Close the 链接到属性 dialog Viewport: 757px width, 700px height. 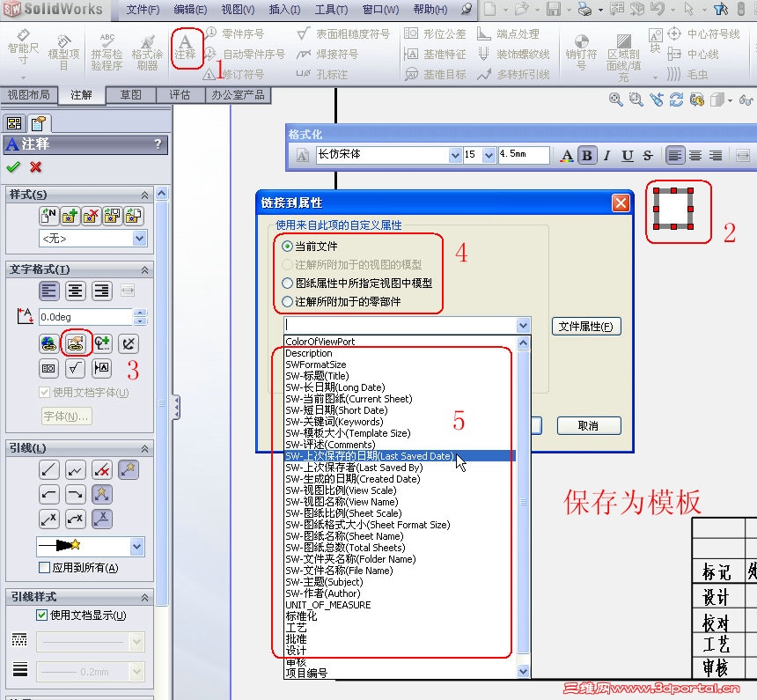621,203
